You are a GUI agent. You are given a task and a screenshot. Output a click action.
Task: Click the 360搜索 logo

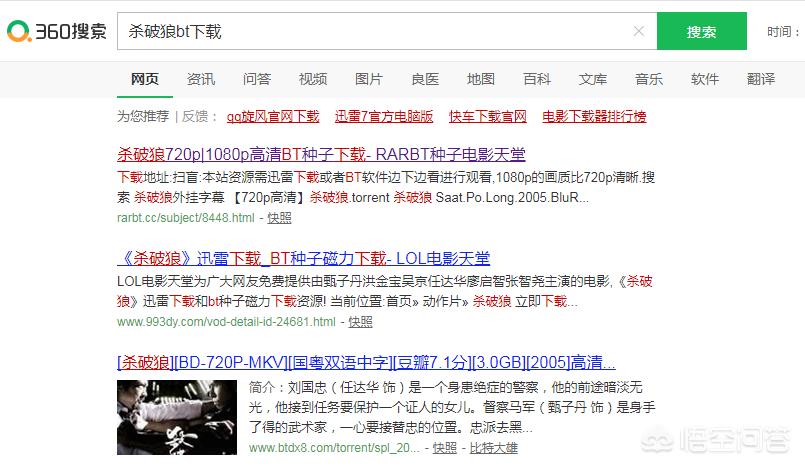pos(56,31)
